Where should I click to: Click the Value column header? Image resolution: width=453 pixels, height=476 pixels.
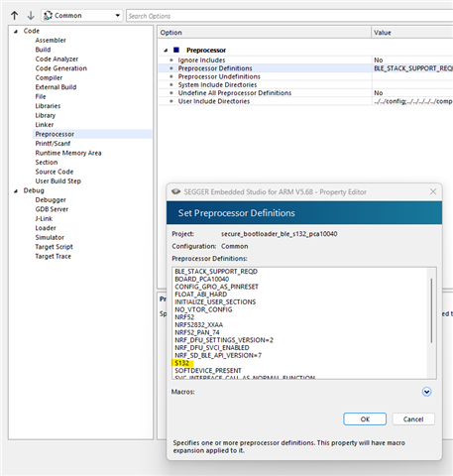pos(412,33)
